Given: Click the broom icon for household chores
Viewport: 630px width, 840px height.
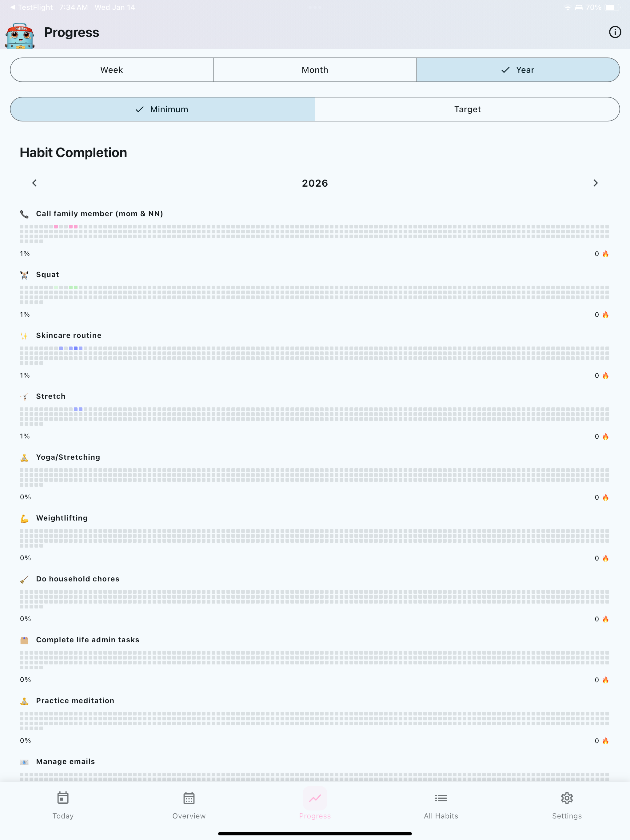Looking at the screenshot, I should [24, 580].
